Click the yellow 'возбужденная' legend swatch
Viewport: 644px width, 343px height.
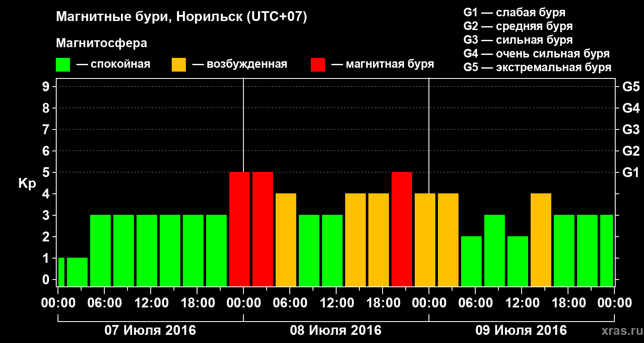pyautogui.click(x=179, y=65)
